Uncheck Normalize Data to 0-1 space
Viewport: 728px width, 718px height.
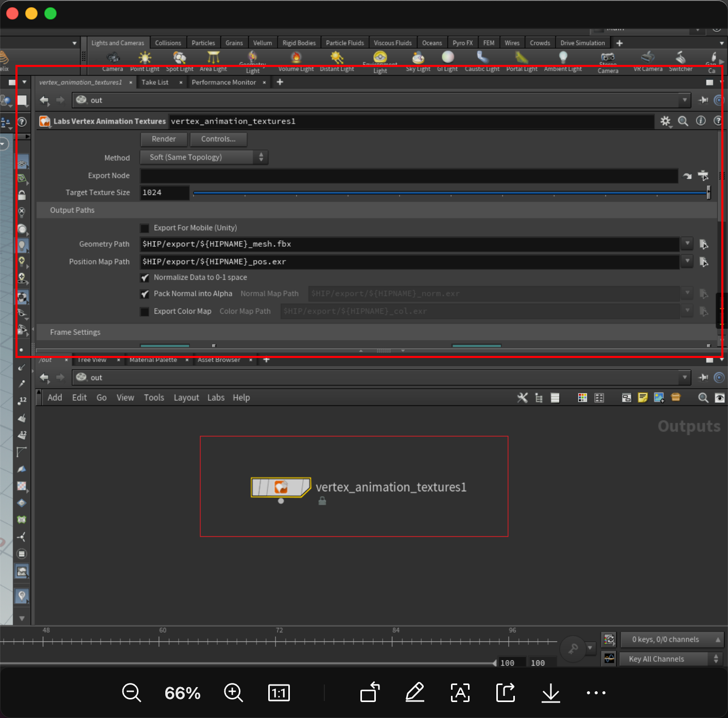click(x=145, y=278)
